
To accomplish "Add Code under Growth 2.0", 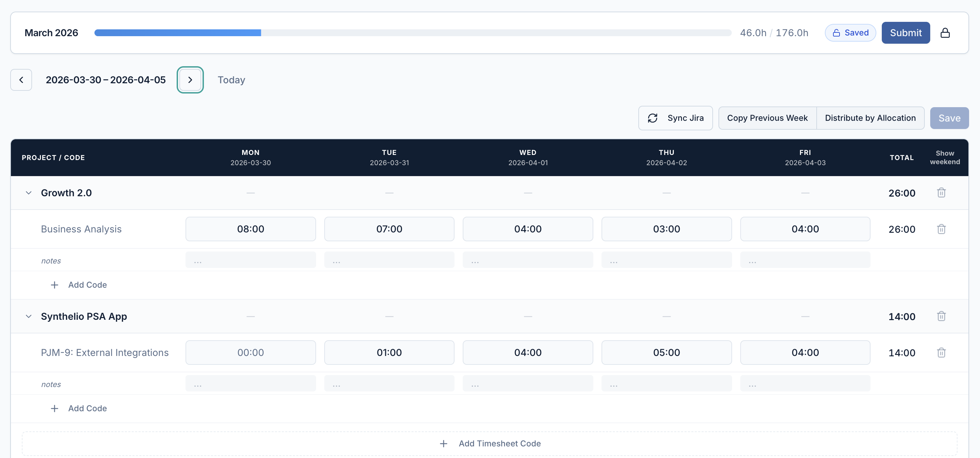I will [x=79, y=285].
